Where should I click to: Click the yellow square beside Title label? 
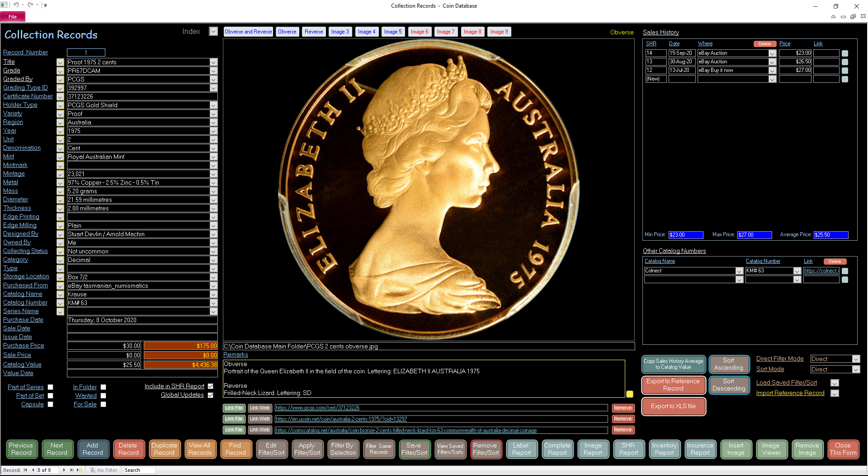[x=60, y=62]
